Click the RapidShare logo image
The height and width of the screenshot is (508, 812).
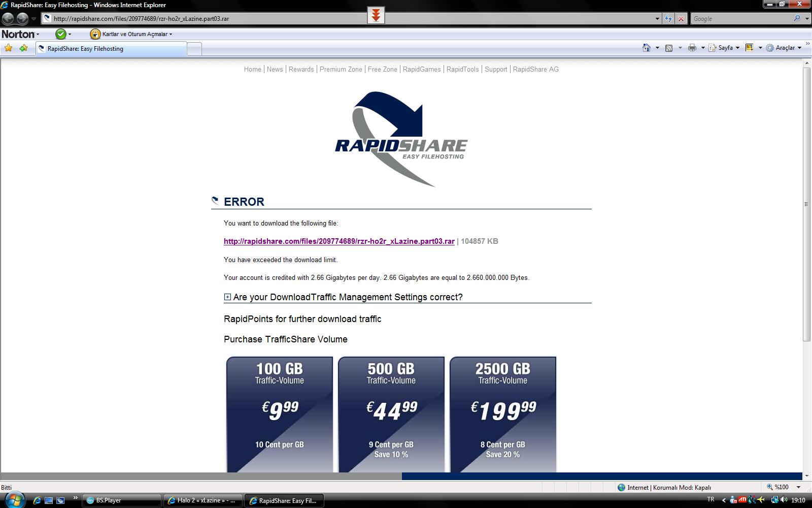(401, 139)
